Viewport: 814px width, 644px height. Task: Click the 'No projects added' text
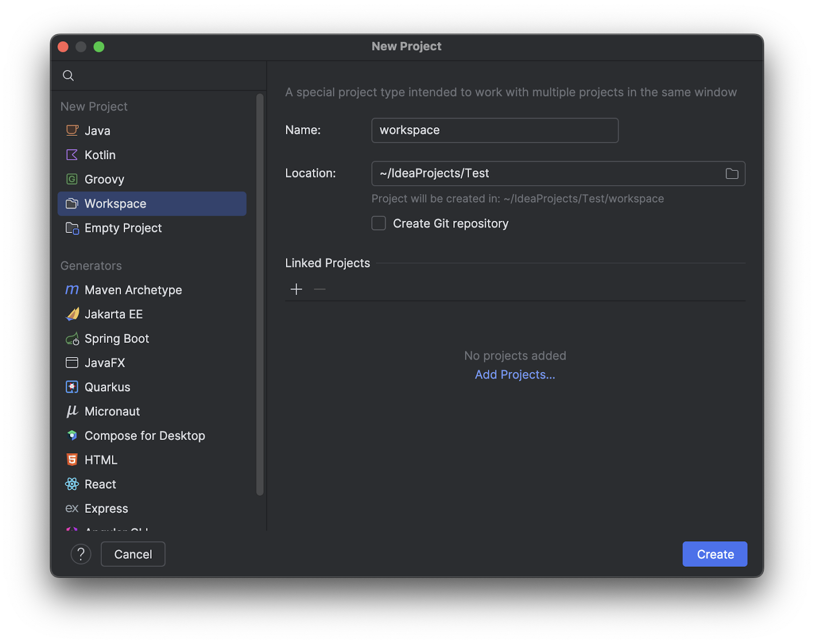[515, 356]
